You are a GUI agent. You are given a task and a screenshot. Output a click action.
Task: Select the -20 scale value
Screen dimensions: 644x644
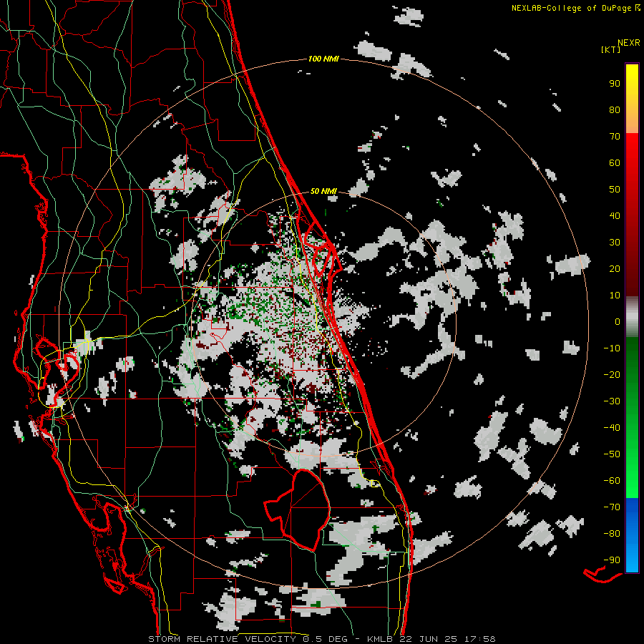tap(612, 375)
